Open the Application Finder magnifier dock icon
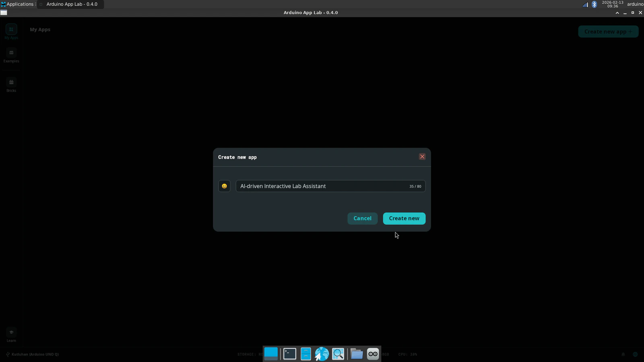This screenshot has width=644, height=362. pos(338,354)
